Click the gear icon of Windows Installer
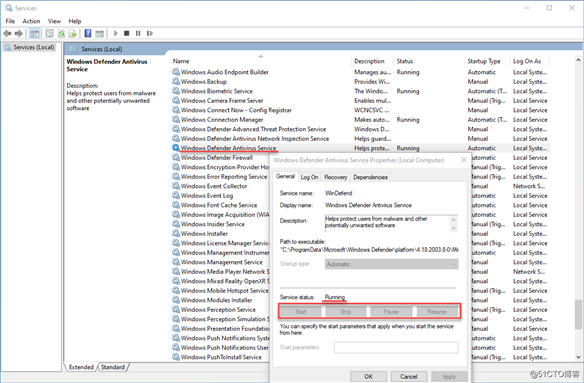This screenshot has height=383, width=584. 176,234
